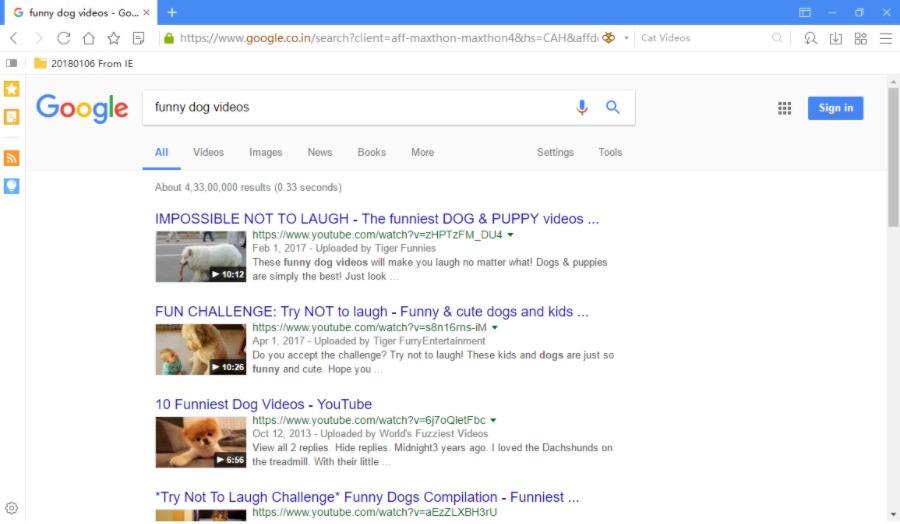The height and width of the screenshot is (524, 900).
Task: Click the Maxthon bee icon in address bar
Action: (608, 38)
